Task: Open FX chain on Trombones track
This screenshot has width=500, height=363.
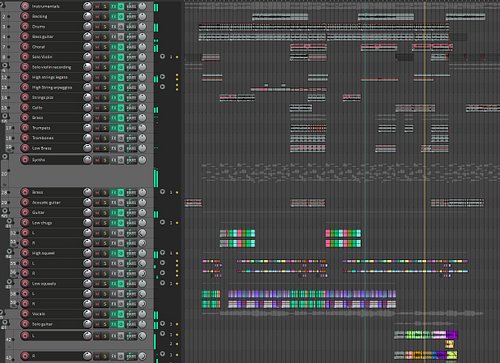Action: (x=114, y=138)
